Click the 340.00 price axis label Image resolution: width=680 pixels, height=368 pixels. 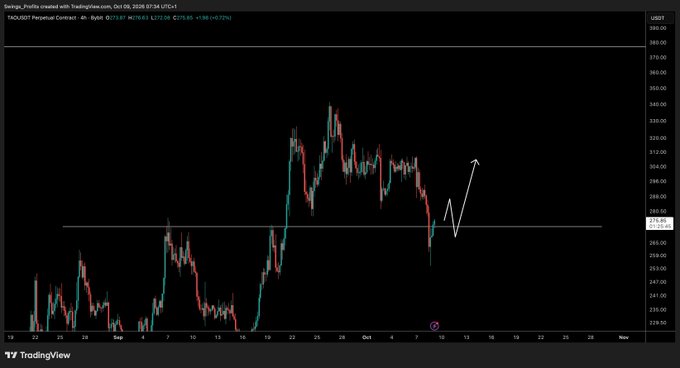657,104
